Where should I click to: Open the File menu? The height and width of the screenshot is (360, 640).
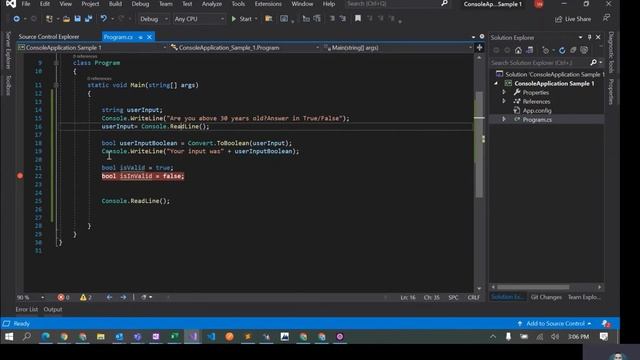click(x=26, y=4)
